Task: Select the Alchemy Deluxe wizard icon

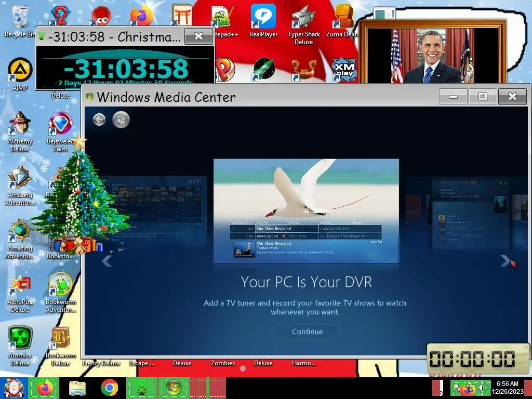Action: [20, 131]
